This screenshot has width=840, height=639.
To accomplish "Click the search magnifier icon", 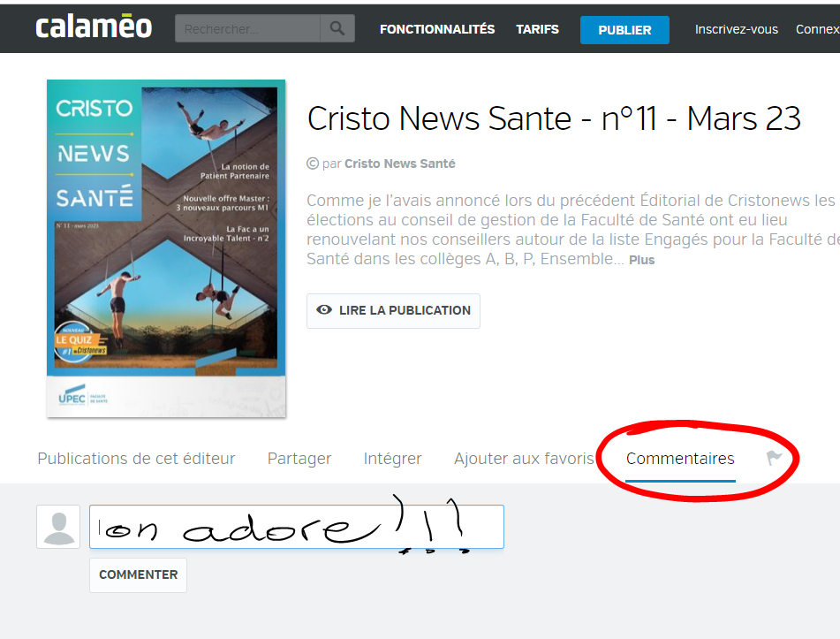I will click(337, 28).
